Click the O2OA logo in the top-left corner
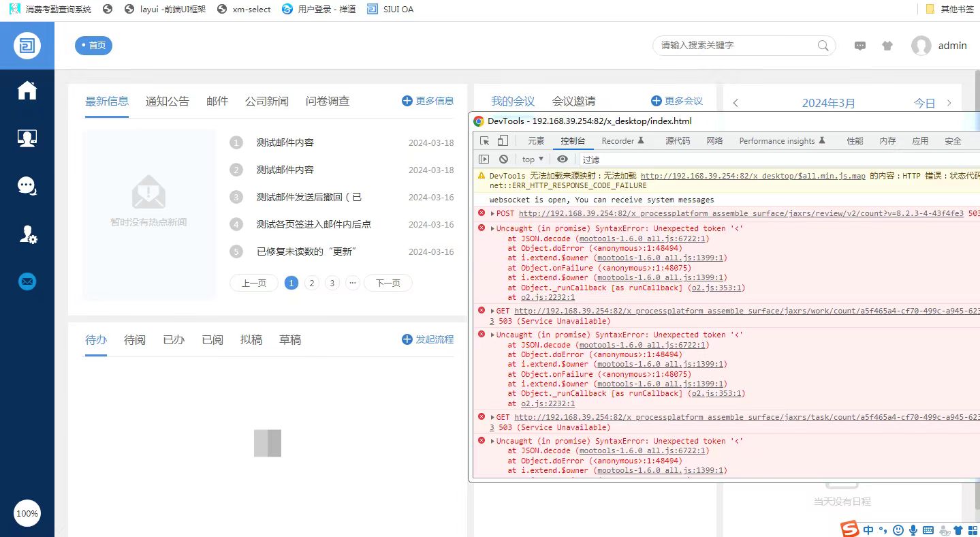Image resolution: width=980 pixels, height=537 pixels. [27, 46]
